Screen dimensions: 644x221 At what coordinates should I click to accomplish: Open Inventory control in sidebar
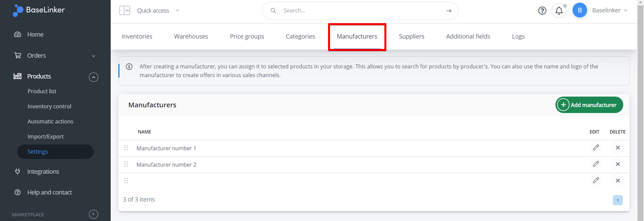point(49,106)
